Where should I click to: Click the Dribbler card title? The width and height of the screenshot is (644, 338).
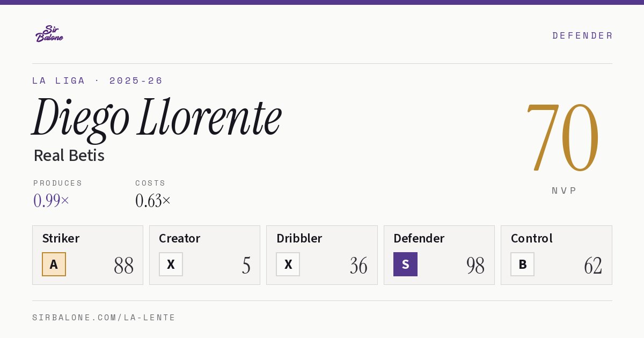(298, 238)
